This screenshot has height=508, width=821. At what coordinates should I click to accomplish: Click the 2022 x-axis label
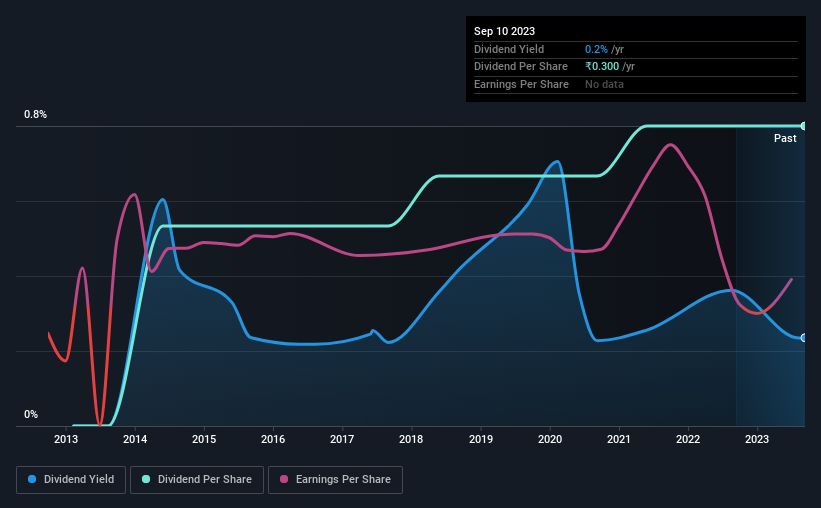pos(688,439)
